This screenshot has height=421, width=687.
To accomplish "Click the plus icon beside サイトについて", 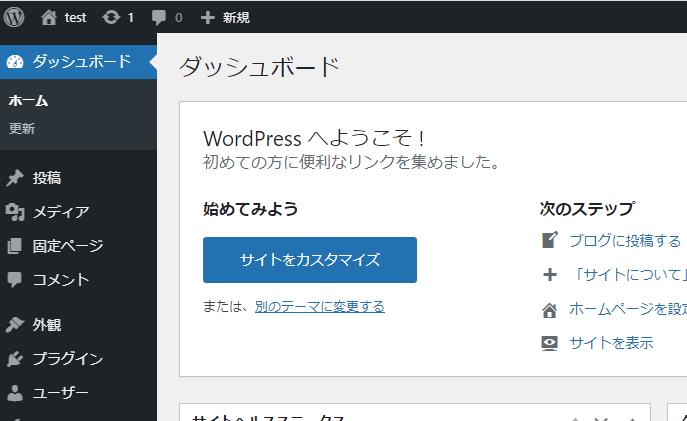I will point(550,275).
